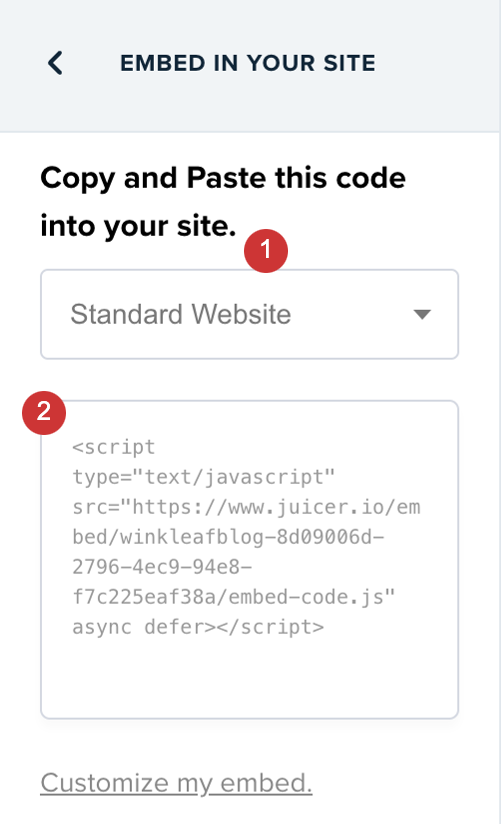Click the empty area below the code text
The width and height of the screenshot is (501, 824).
(250, 678)
